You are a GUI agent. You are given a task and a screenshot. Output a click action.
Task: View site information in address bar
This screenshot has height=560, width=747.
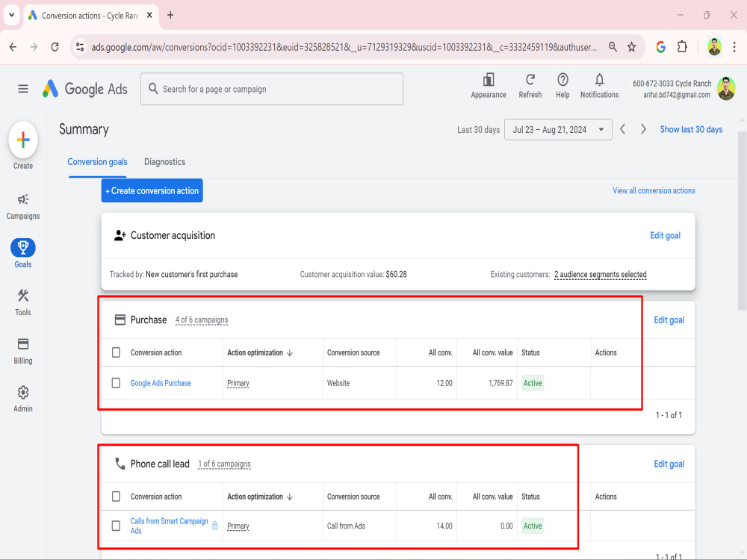pos(80,46)
